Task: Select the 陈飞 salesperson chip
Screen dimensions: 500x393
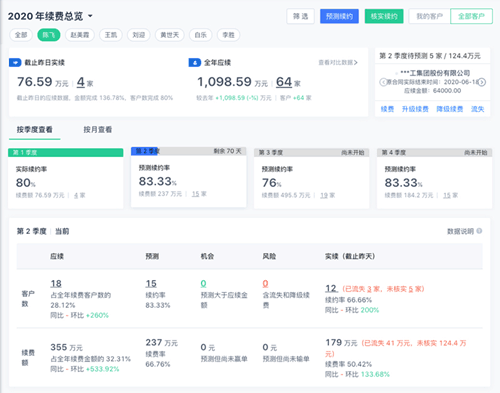Action: (49, 35)
